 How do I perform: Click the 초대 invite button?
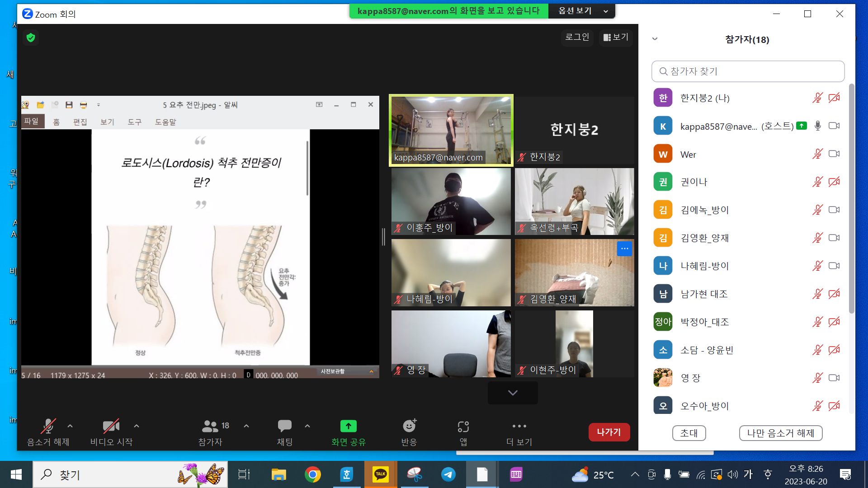click(x=689, y=433)
